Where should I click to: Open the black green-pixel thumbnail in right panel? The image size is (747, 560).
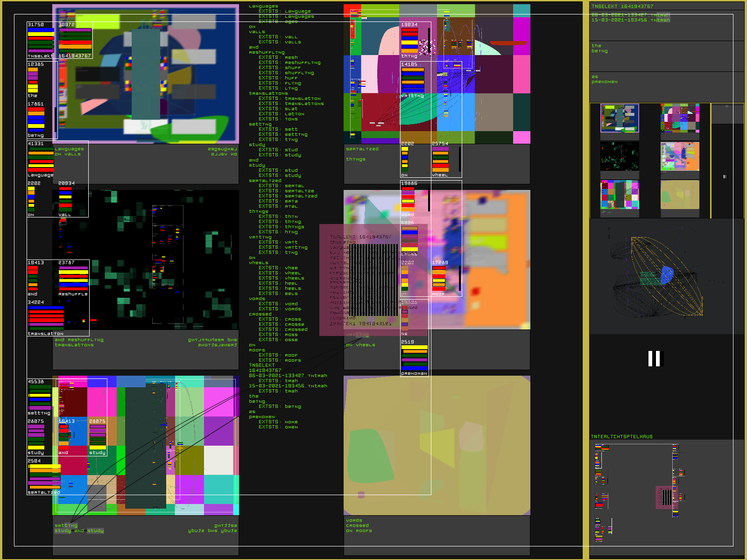620,157
